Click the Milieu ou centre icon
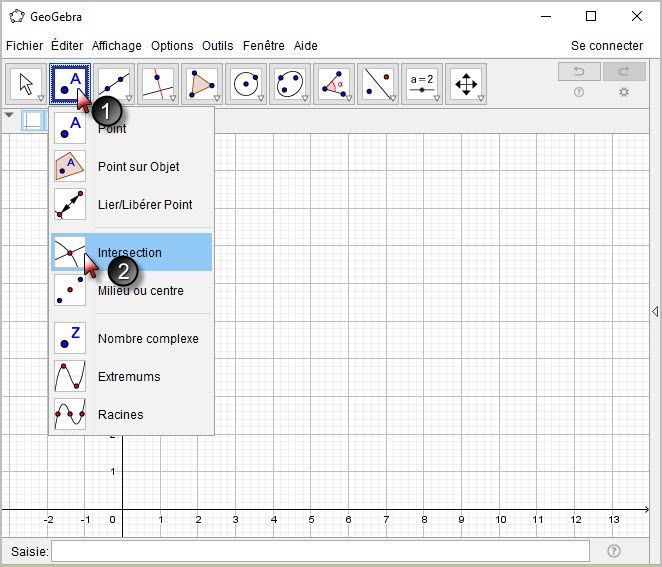Screen dimensions: 662x567 click(70, 290)
